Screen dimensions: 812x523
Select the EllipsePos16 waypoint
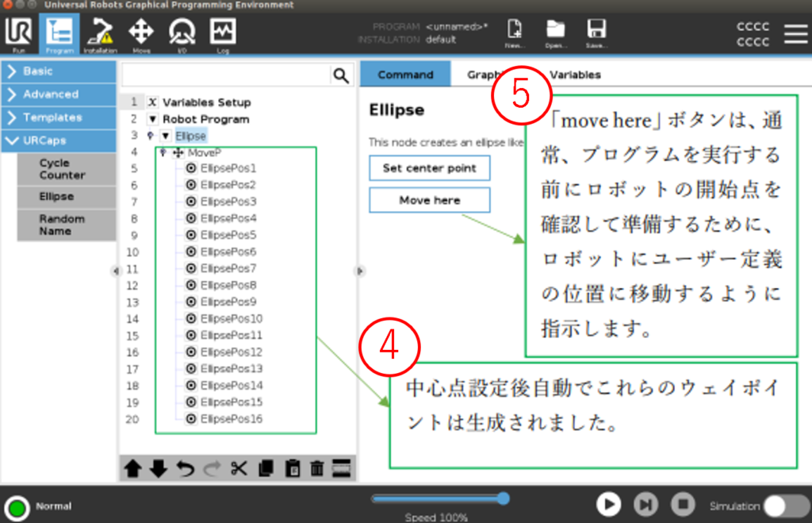231,419
